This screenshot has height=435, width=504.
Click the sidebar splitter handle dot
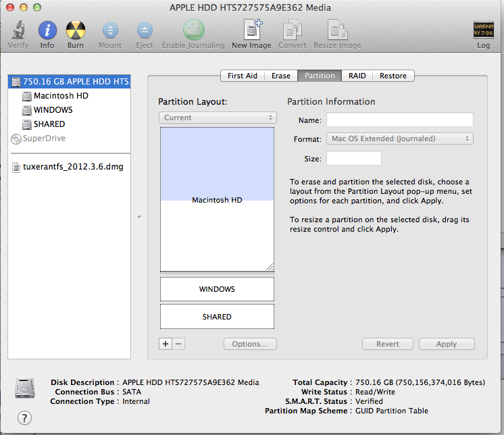coord(139,217)
